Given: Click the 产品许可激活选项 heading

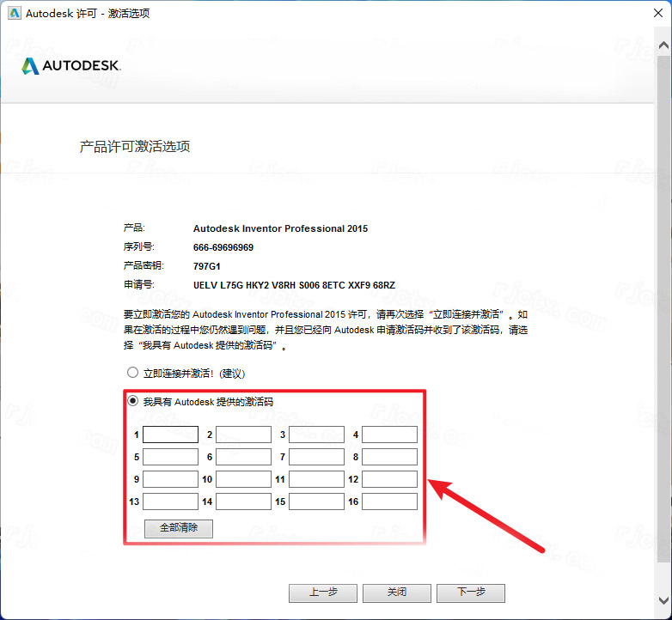Looking at the screenshot, I should tap(135, 147).
